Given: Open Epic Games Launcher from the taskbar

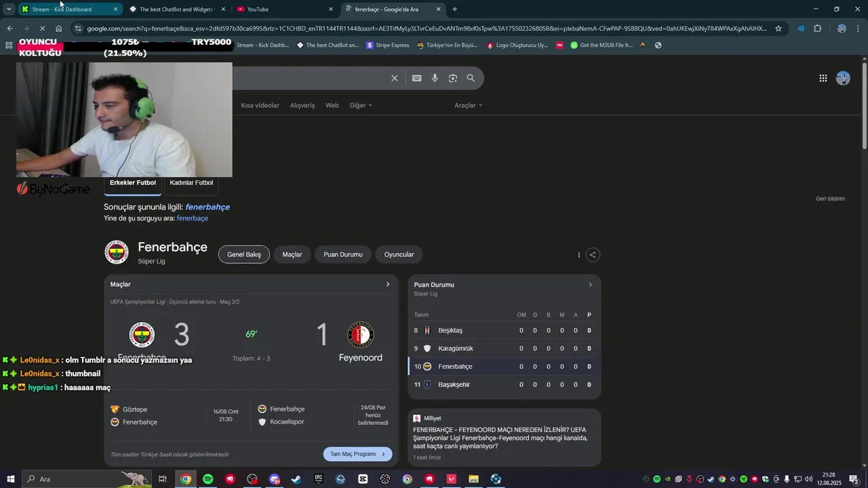Looking at the screenshot, I should pos(319,479).
